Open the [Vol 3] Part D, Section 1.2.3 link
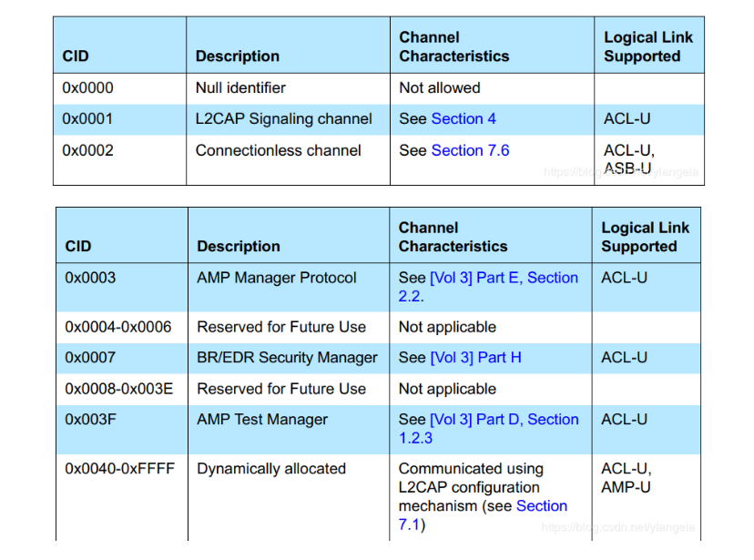754x560 pixels. click(x=489, y=429)
